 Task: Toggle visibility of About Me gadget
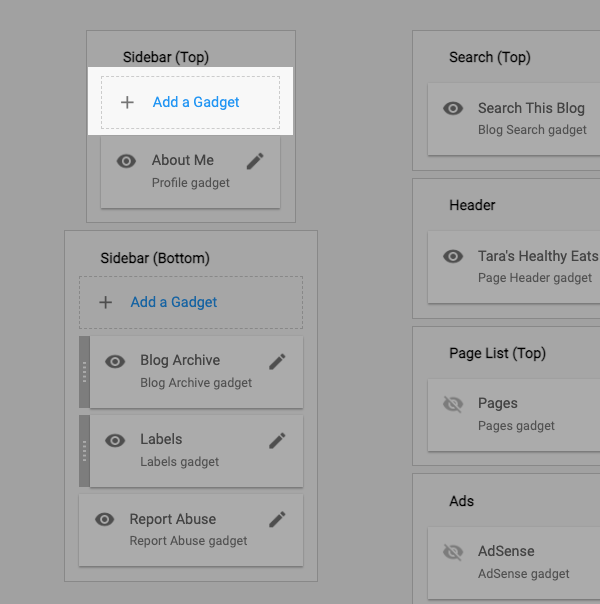pos(126,161)
